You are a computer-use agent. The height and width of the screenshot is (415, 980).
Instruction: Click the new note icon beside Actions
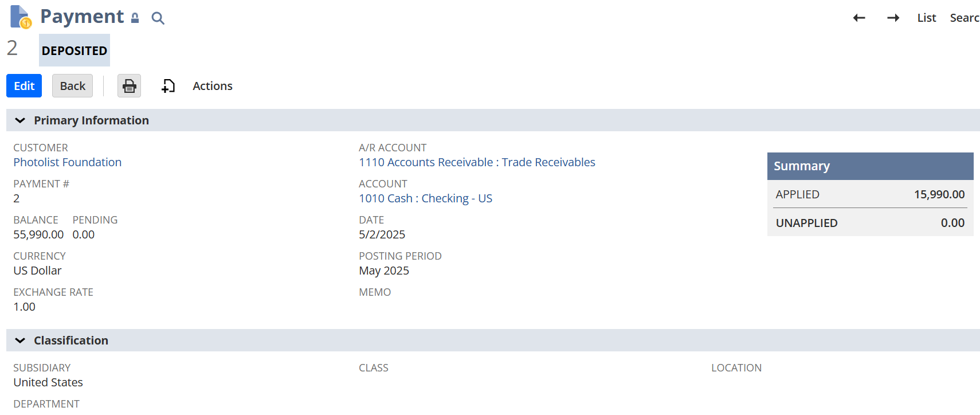point(168,86)
